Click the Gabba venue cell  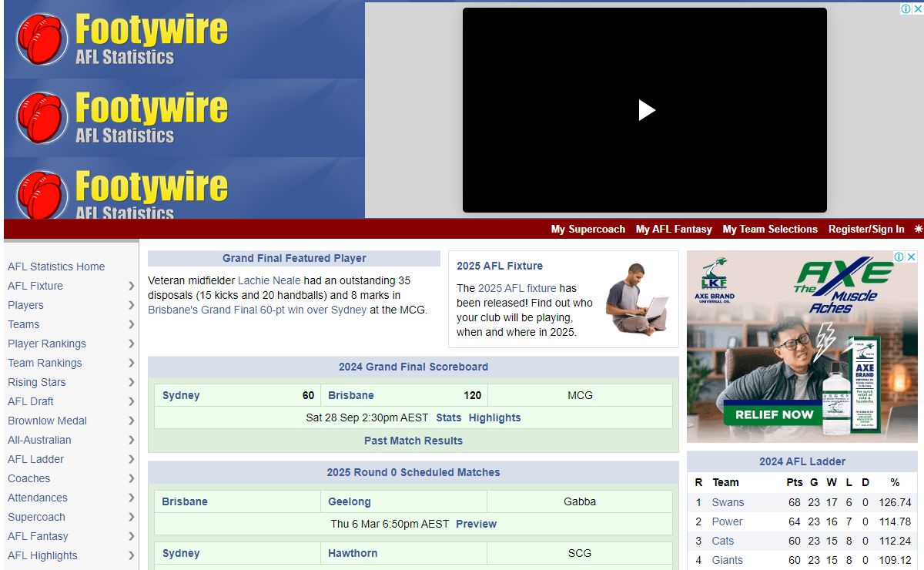[580, 501]
